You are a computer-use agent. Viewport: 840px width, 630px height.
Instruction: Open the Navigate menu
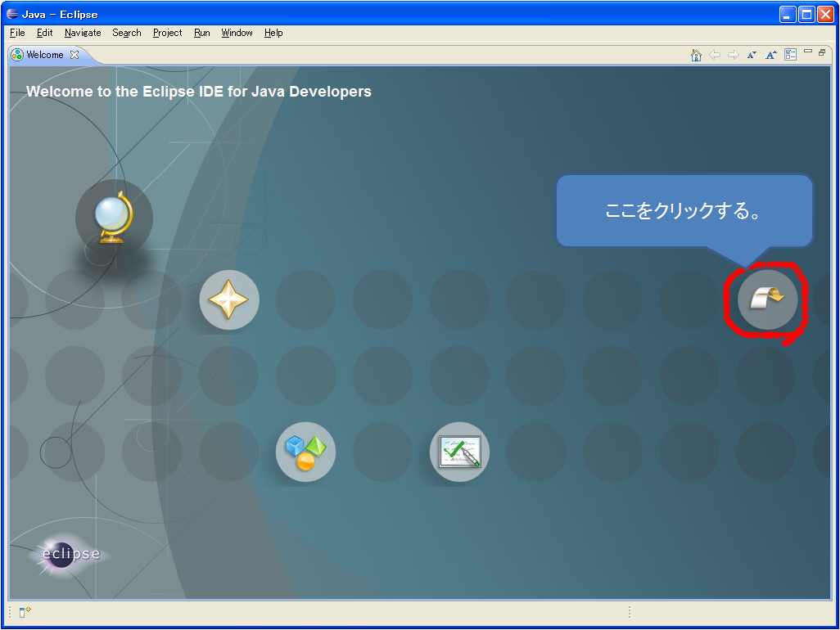coord(83,33)
